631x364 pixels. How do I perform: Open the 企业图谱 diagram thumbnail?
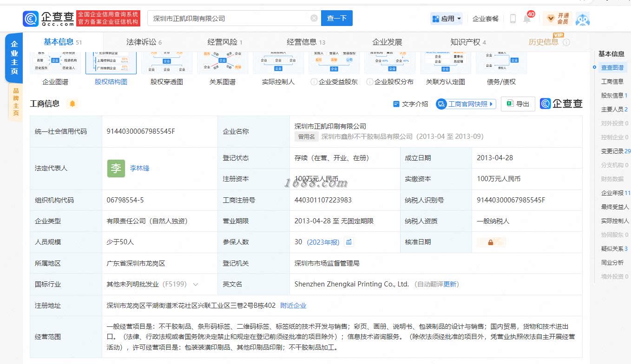pos(55,62)
